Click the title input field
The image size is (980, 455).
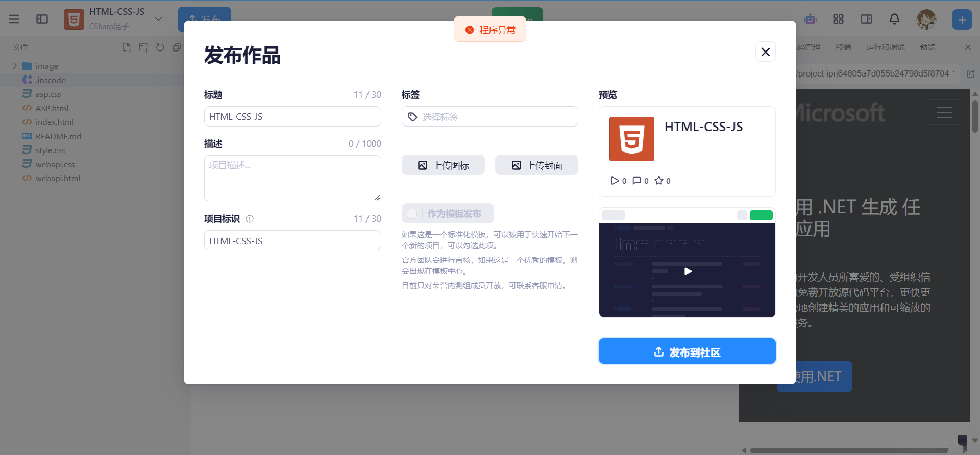(x=292, y=116)
